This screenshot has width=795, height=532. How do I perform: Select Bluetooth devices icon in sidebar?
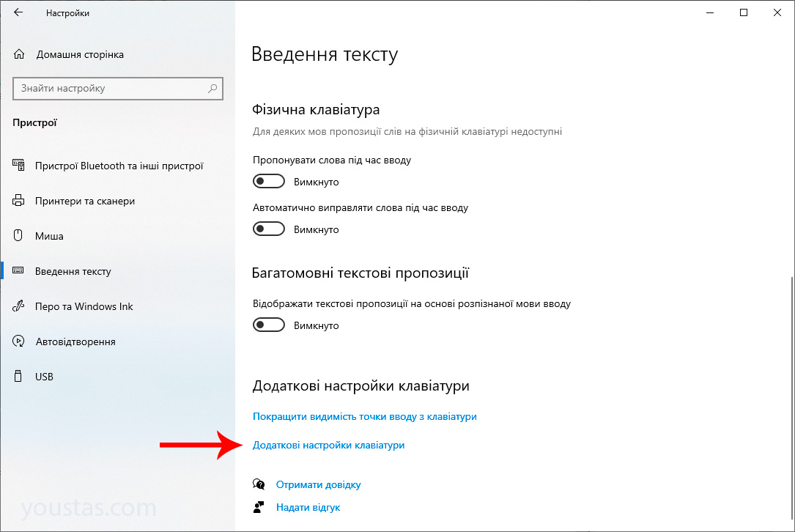point(18,165)
